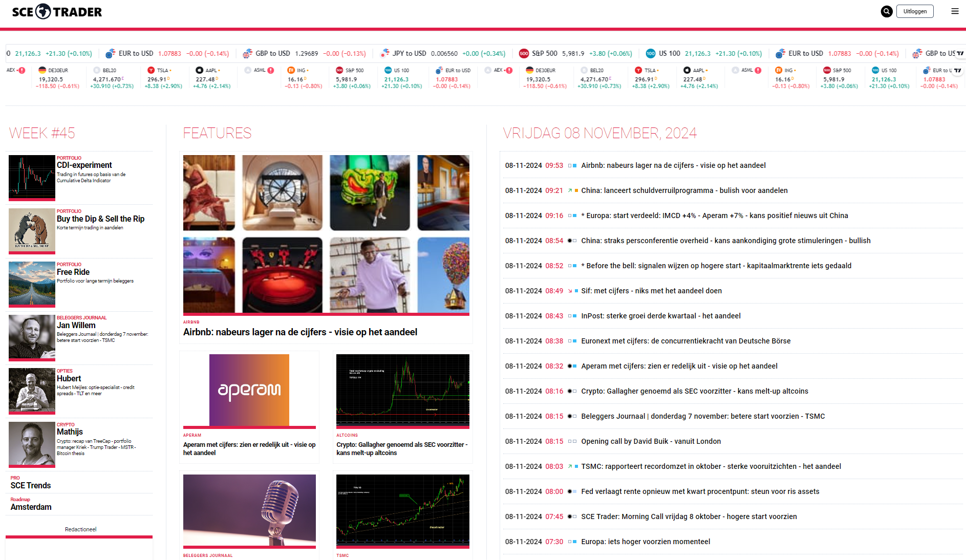
Task: Click the CDI-experiment candlestick chart thumbnail
Action: (x=32, y=177)
